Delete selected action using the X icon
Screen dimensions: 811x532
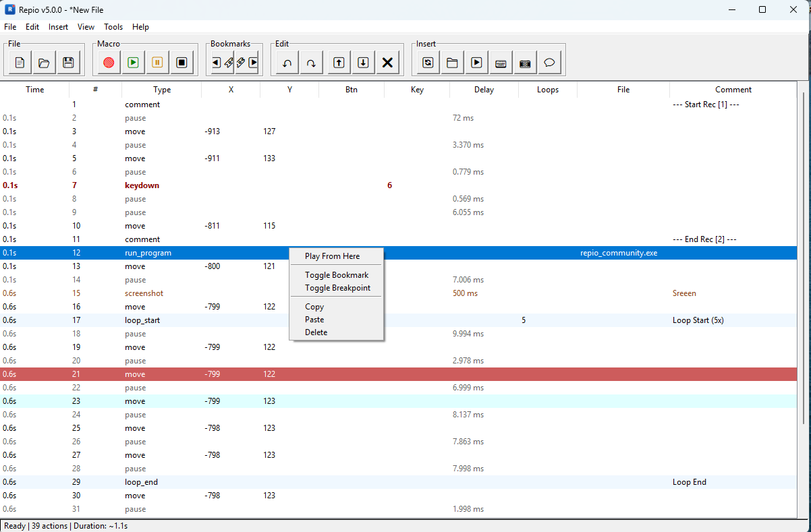pyautogui.click(x=387, y=62)
